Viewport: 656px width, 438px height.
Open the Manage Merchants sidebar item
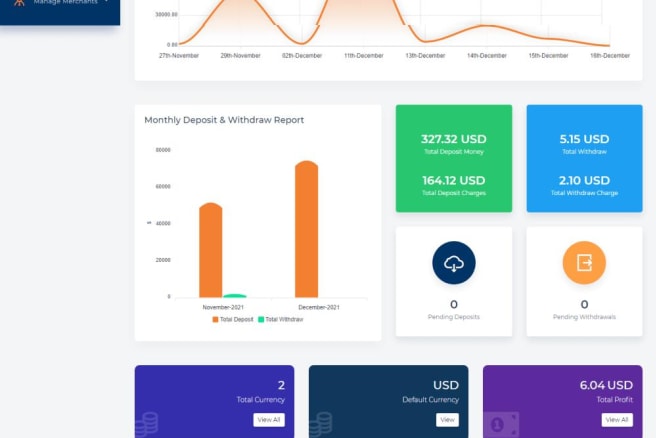click(x=60, y=2)
